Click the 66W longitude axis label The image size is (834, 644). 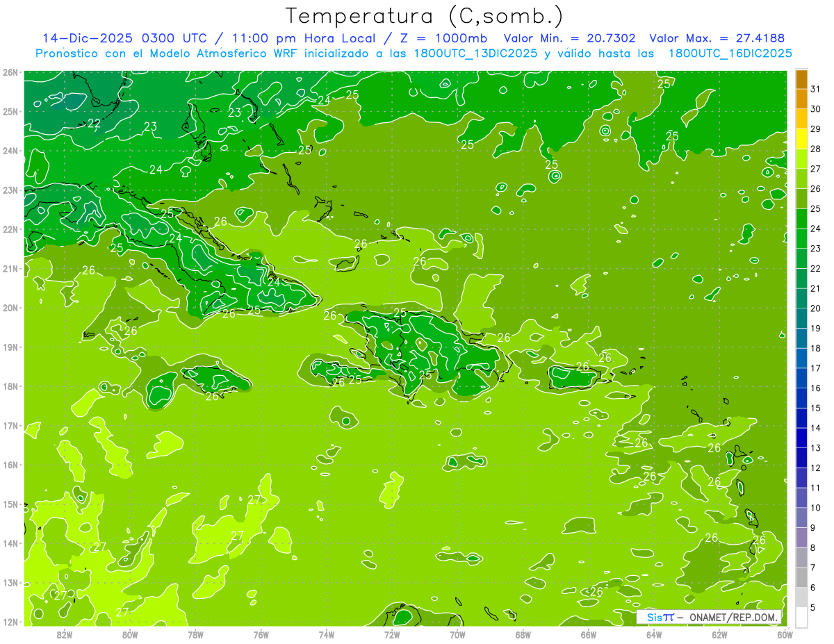(588, 635)
